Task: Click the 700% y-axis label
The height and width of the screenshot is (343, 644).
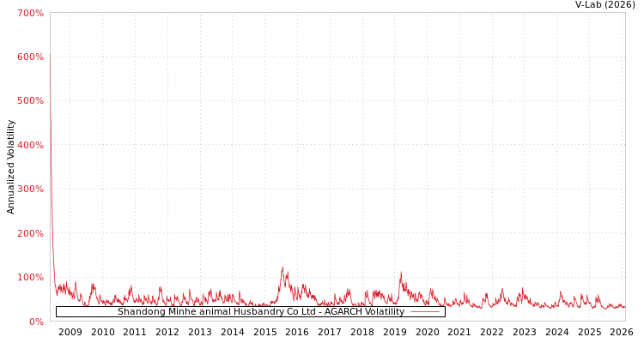Action: (30, 13)
